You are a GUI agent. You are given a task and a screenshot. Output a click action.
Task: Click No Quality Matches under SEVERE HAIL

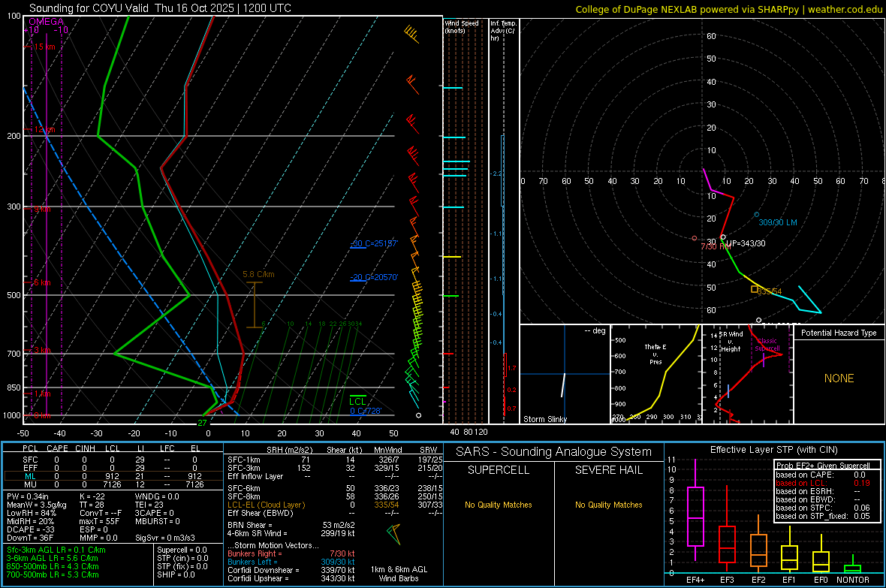pyautogui.click(x=608, y=505)
